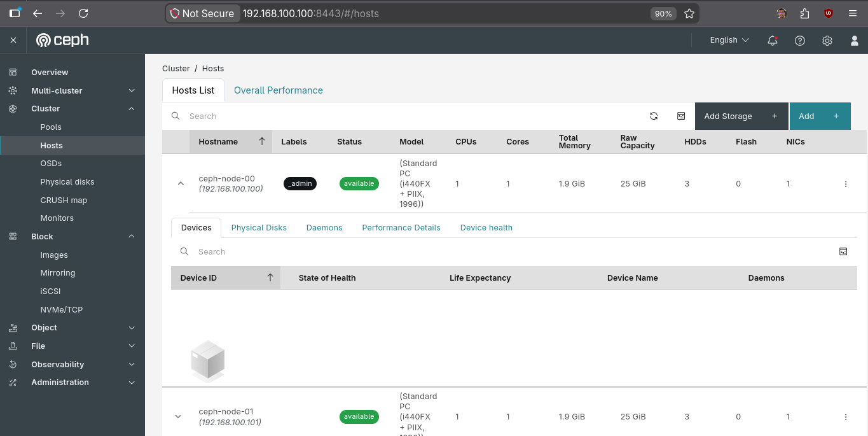
Task: Switch to Overall Performance tab
Action: tap(279, 90)
